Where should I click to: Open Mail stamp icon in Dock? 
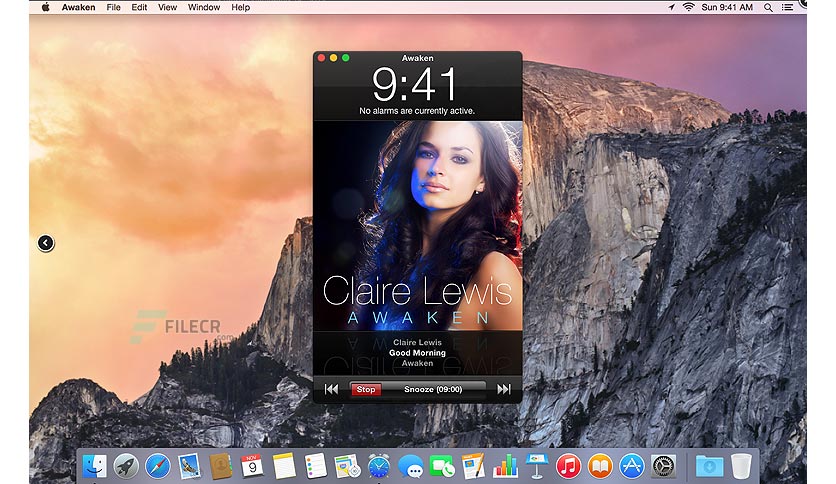pos(189,466)
